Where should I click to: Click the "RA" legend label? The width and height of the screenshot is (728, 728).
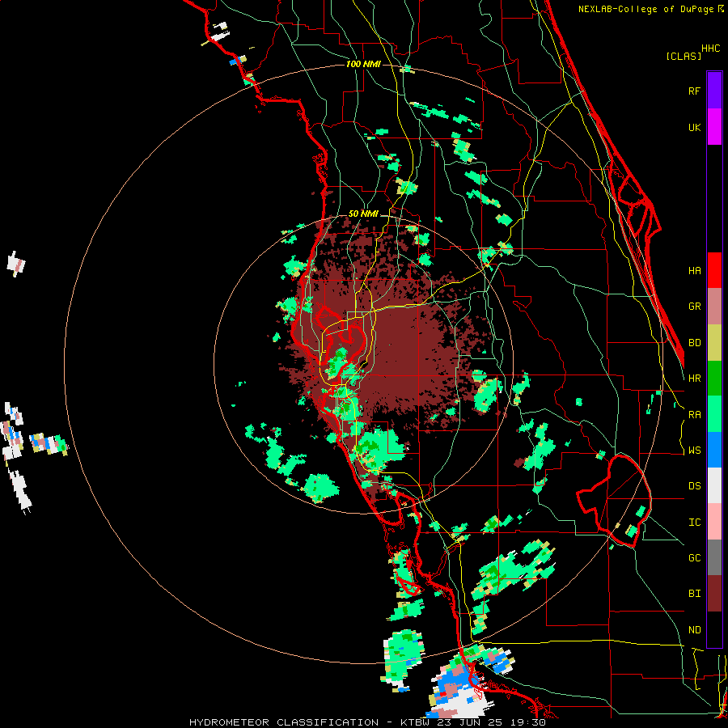(694, 414)
